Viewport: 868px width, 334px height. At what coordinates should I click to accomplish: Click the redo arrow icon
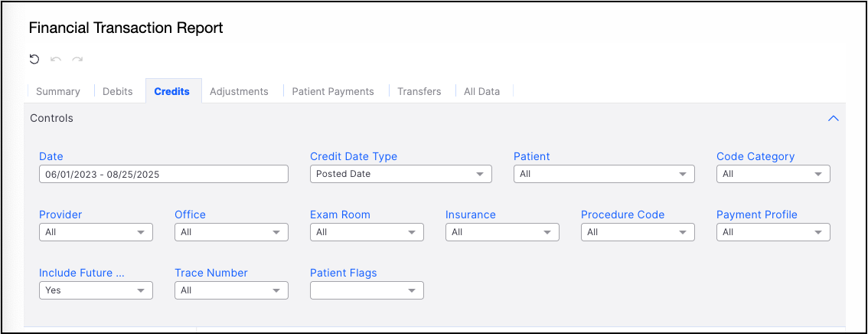[77, 59]
